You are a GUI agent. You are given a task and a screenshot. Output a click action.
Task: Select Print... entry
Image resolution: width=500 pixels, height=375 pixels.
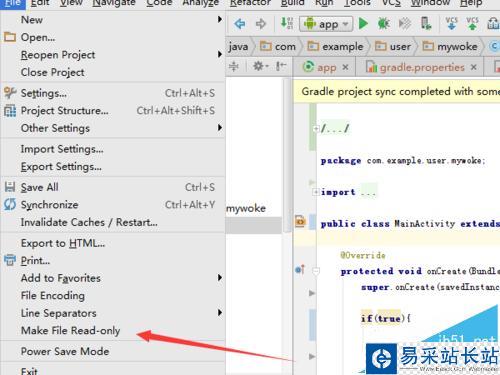[x=113, y=260]
